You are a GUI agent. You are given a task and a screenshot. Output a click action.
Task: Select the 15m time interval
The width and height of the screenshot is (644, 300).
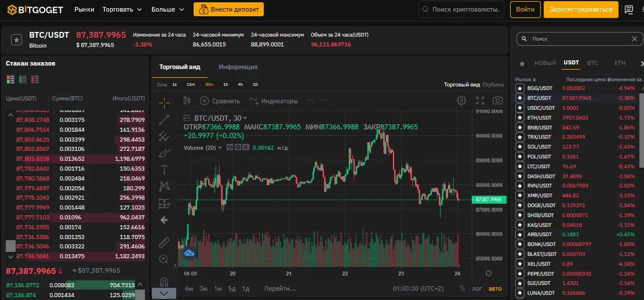191,84
